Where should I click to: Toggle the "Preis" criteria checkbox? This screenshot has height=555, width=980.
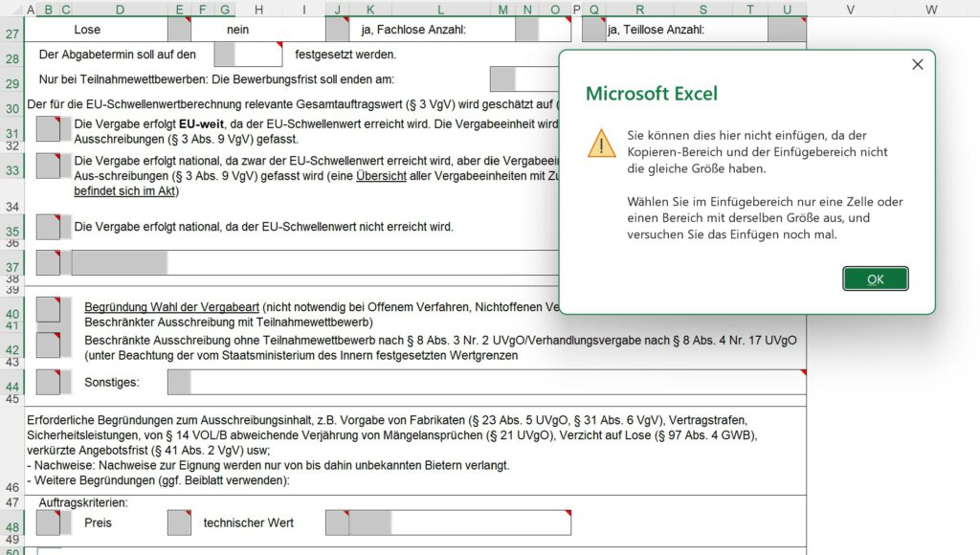click(x=48, y=522)
